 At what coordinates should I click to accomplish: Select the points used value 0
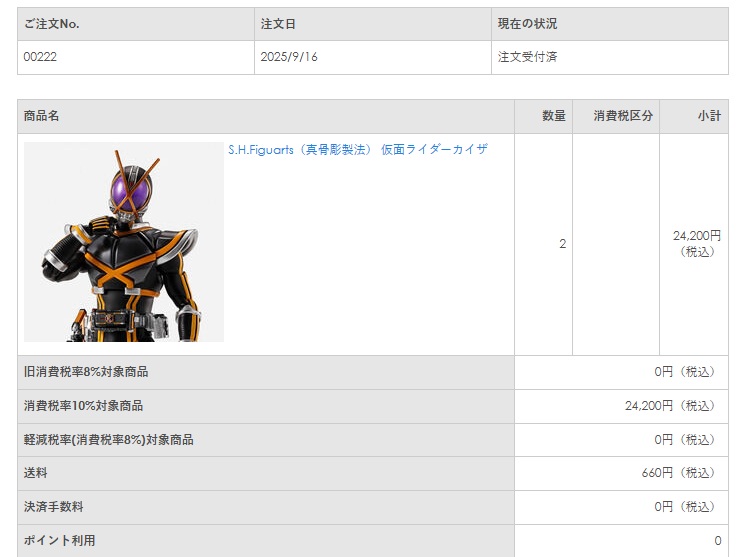pos(718,541)
